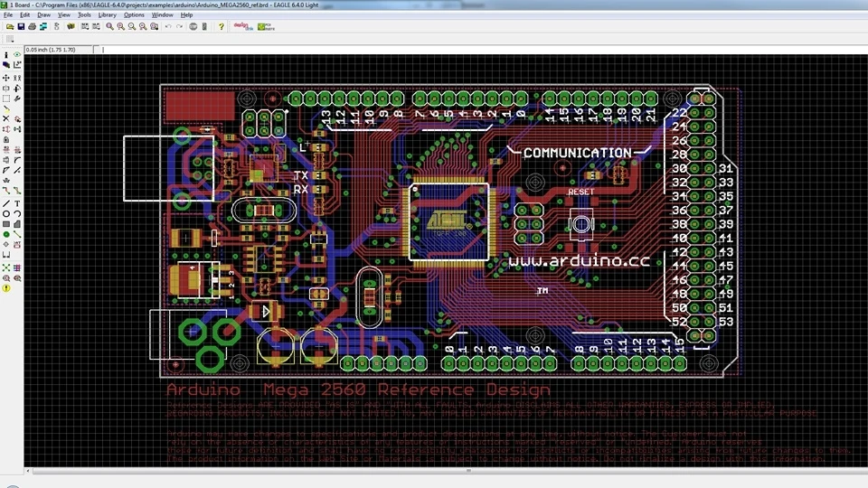This screenshot has width=868, height=488.
Task: Select the Show eye tool
Action: (17, 55)
